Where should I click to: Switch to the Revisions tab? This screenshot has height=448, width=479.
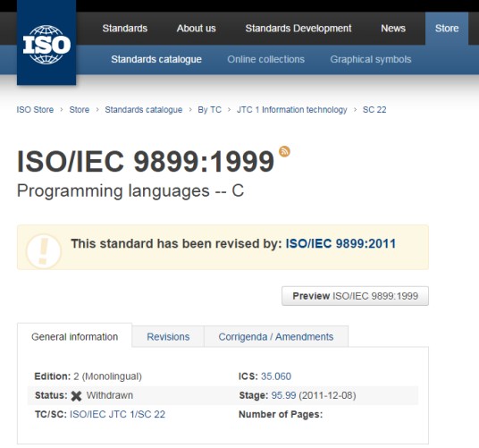tap(168, 337)
